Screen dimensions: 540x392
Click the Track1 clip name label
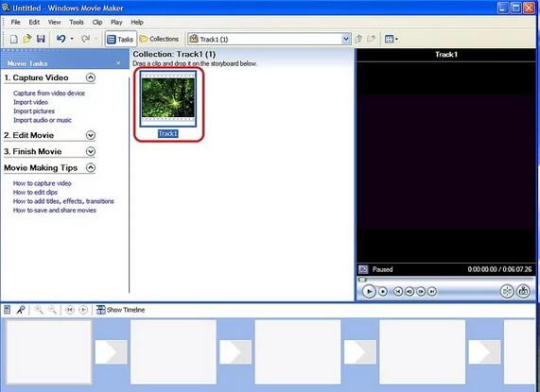[168, 134]
